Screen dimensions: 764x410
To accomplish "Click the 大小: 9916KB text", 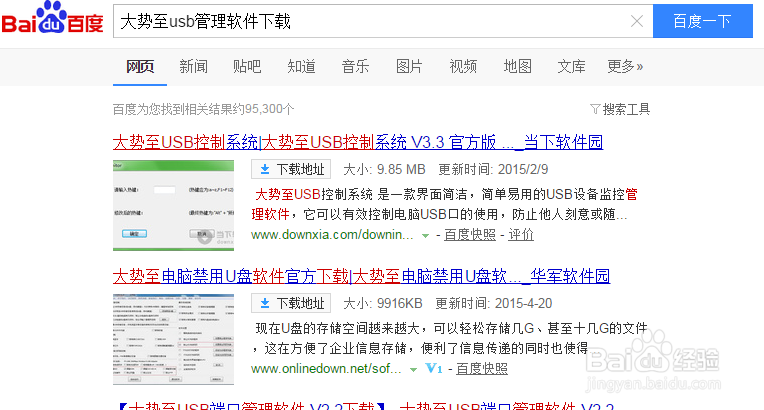I will [383, 303].
